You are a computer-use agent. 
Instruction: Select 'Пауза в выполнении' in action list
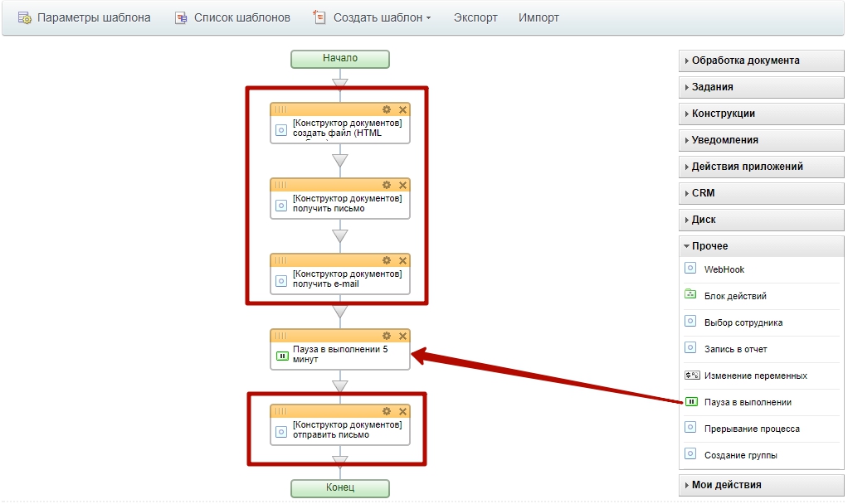click(x=747, y=402)
